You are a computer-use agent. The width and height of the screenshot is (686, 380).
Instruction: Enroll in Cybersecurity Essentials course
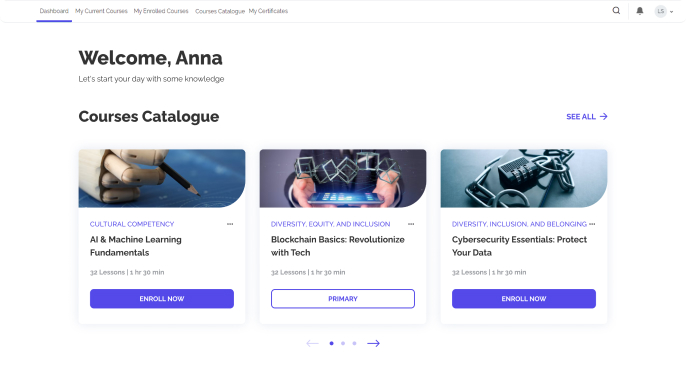(x=524, y=299)
